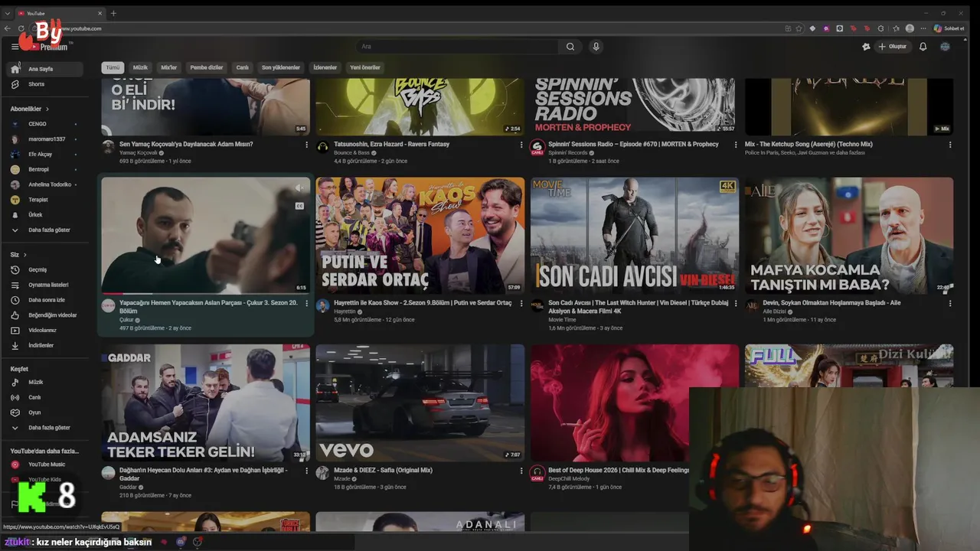980x551 pixels.
Task: Open the browser extensions puzzle icon
Action: tap(880, 28)
